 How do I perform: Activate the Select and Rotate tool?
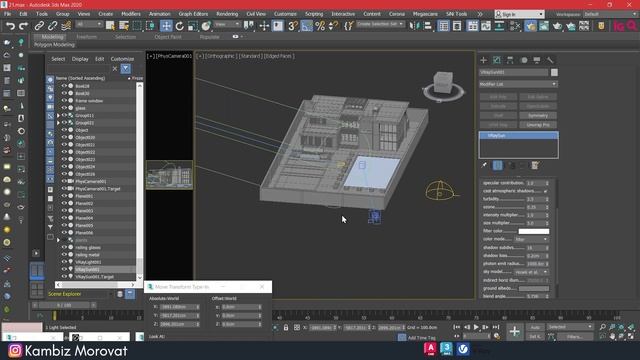coord(180,26)
